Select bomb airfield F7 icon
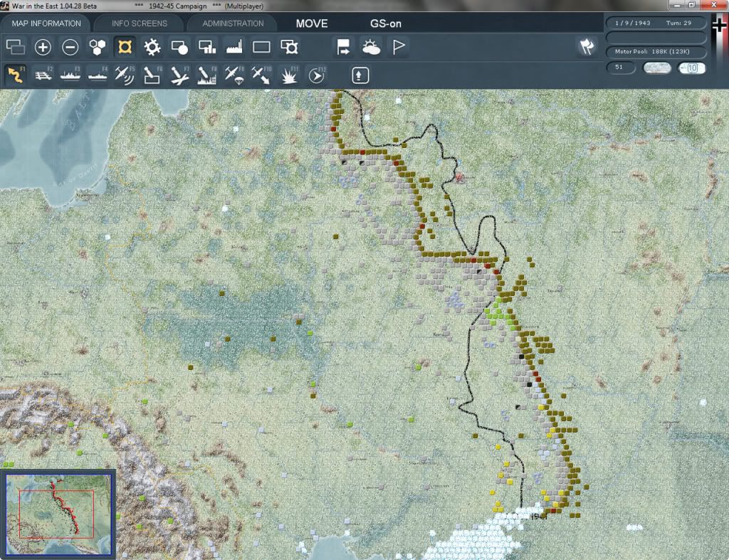Image resolution: width=729 pixels, height=560 pixels. point(179,75)
